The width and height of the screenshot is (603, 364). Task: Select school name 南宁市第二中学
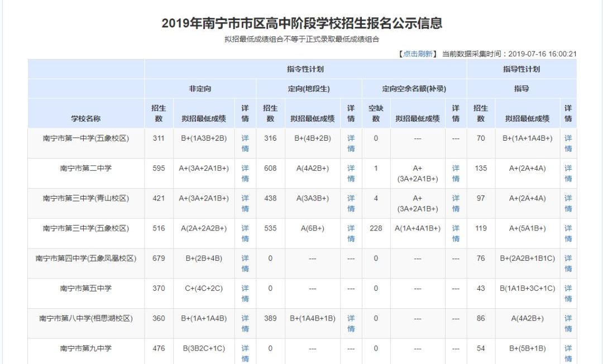click(86, 169)
